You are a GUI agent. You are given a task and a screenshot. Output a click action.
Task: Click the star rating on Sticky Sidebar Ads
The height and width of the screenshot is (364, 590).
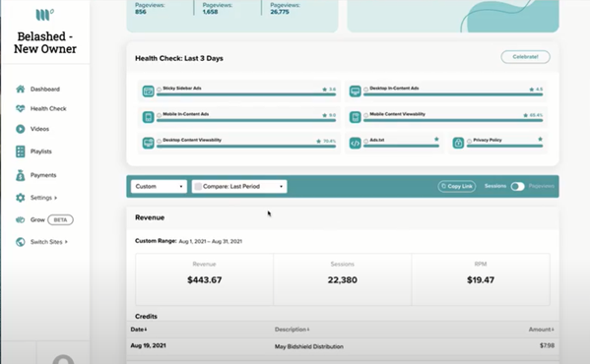tap(329, 90)
